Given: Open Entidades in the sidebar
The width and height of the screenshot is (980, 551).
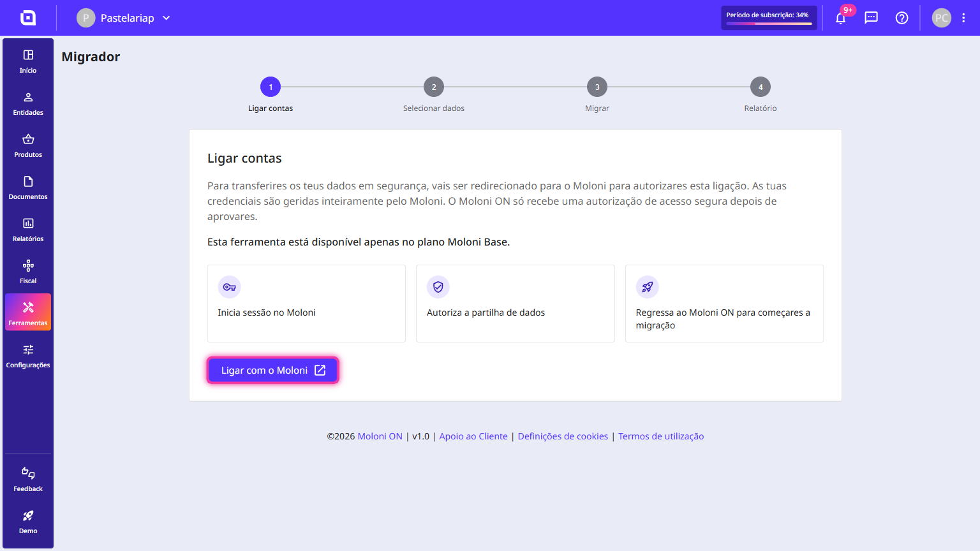Looking at the screenshot, I should coord(28,104).
